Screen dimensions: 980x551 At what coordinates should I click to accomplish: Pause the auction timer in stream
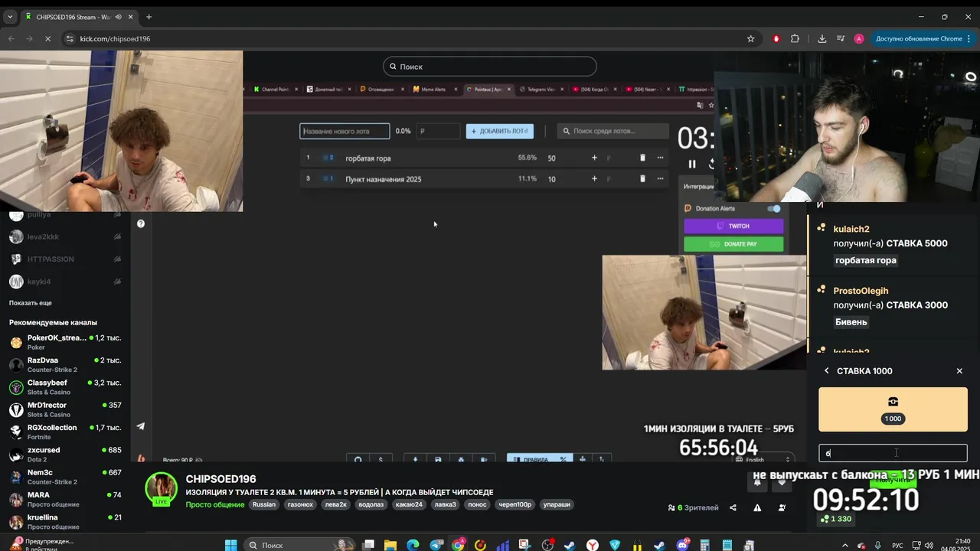(692, 164)
